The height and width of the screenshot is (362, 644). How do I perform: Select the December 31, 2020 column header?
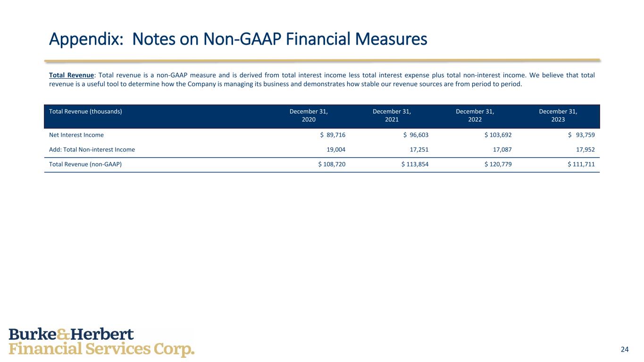309,115
